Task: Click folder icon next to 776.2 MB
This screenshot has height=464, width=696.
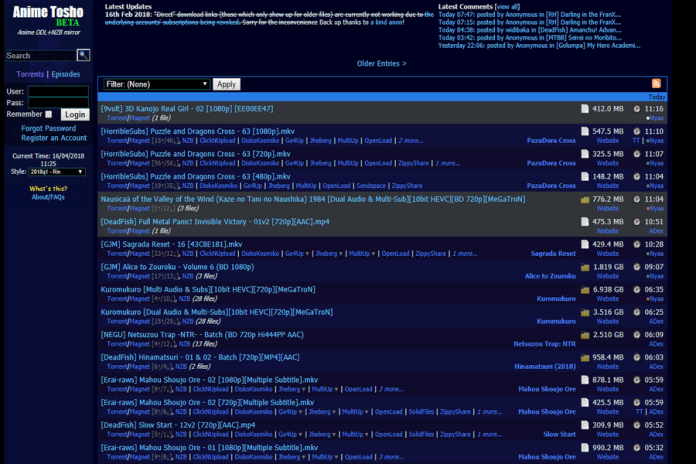Action: pos(585,199)
